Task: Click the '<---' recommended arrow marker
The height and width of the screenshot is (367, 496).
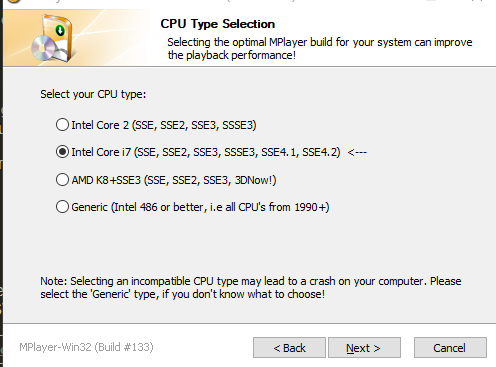Action: [x=357, y=153]
